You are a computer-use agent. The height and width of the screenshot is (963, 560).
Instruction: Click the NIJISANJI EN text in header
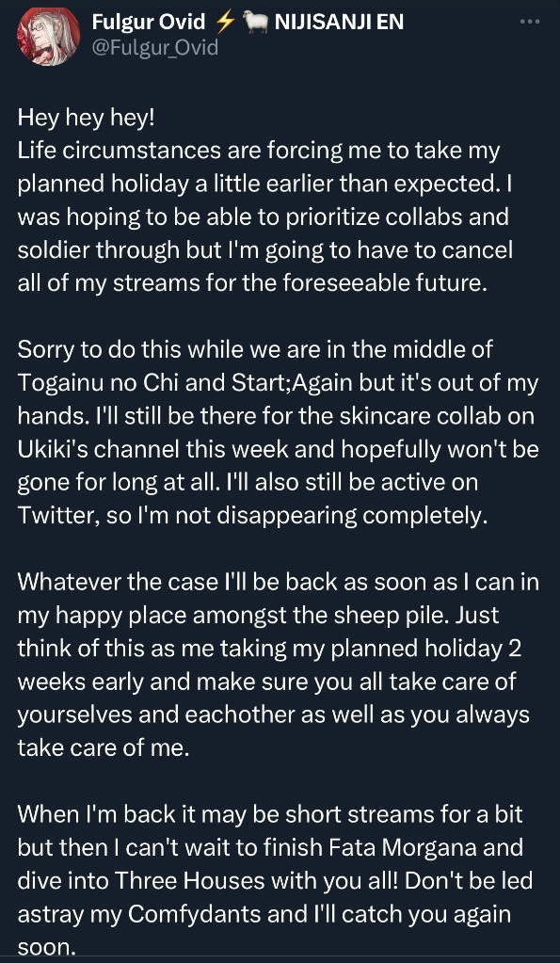(x=338, y=22)
